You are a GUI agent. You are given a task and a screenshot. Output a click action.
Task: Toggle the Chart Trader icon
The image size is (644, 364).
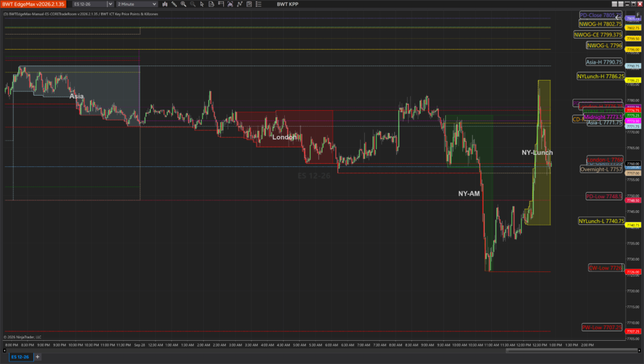click(x=211, y=4)
